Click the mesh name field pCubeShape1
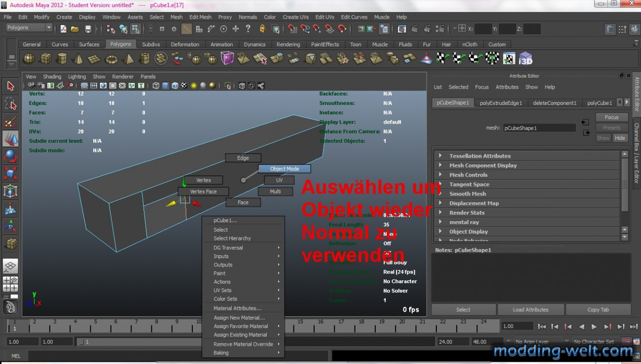Image resolution: width=641 pixels, height=364 pixels. coord(539,128)
